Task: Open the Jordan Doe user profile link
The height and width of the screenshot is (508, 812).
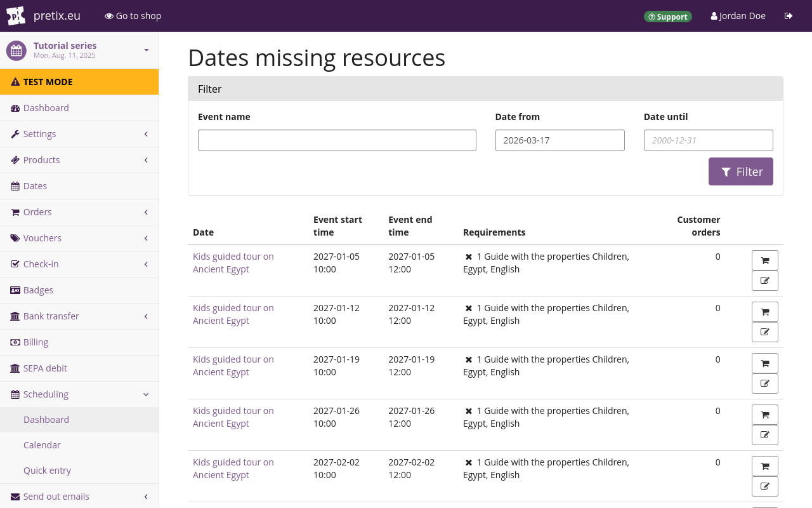Action: click(x=738, y=16)
